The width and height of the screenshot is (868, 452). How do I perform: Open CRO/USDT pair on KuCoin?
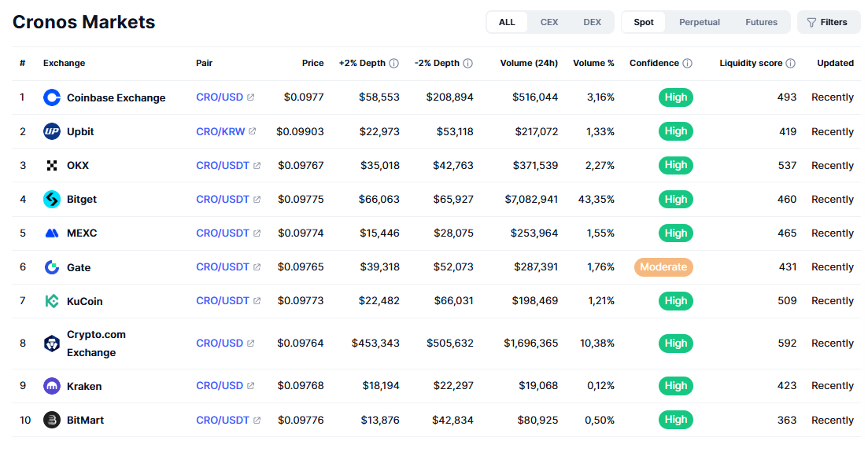click(223, 300)
